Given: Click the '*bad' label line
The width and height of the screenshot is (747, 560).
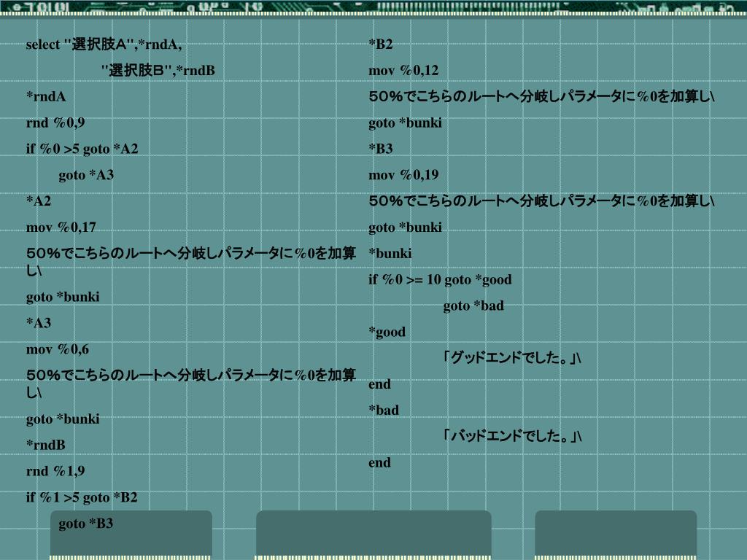Looking at the screenshot, I should pyautogui.click(x=384, y=410).
